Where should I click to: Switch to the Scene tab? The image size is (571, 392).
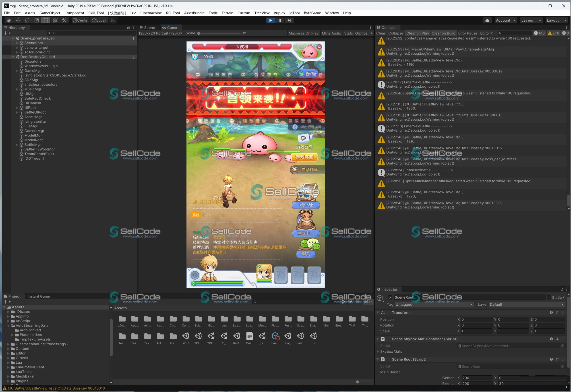click(x=148, y=28)
